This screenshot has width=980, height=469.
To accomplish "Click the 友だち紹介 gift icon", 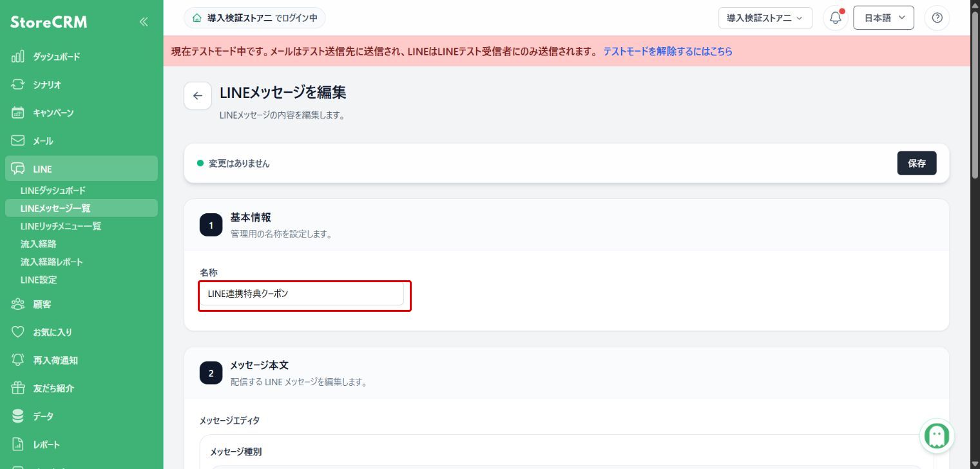I will pyautogui.click(x=18, y=388).
